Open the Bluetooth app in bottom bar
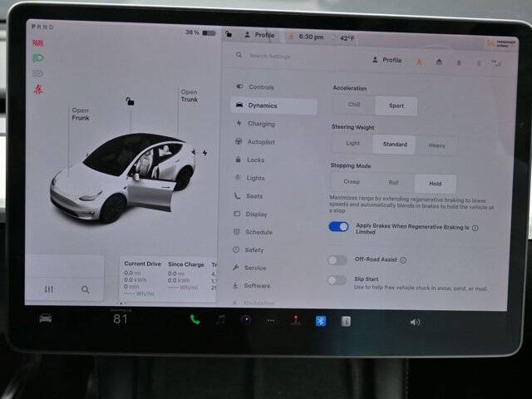Viewport: 532px width, 399px height. 321,321
